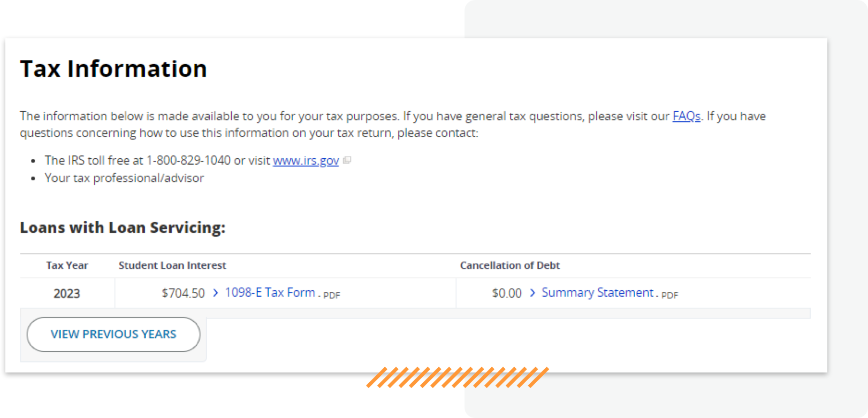Click the chevron before 1098-E Tax Form
This screenshot has width=868, height=418.
215,293
